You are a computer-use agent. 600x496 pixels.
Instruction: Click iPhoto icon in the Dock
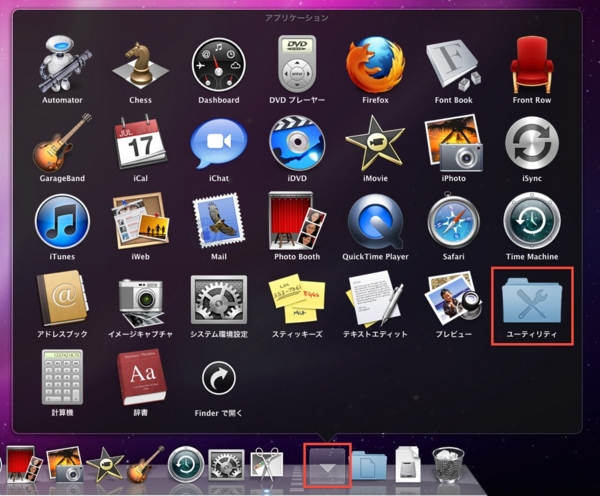tap(64, 465)
